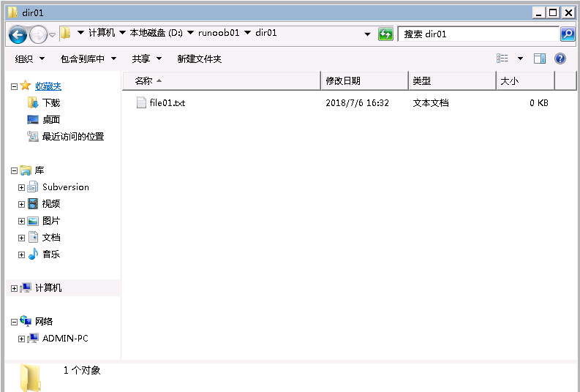
Task: Open help via the question mark icon
Action: [x=560, y=59]
